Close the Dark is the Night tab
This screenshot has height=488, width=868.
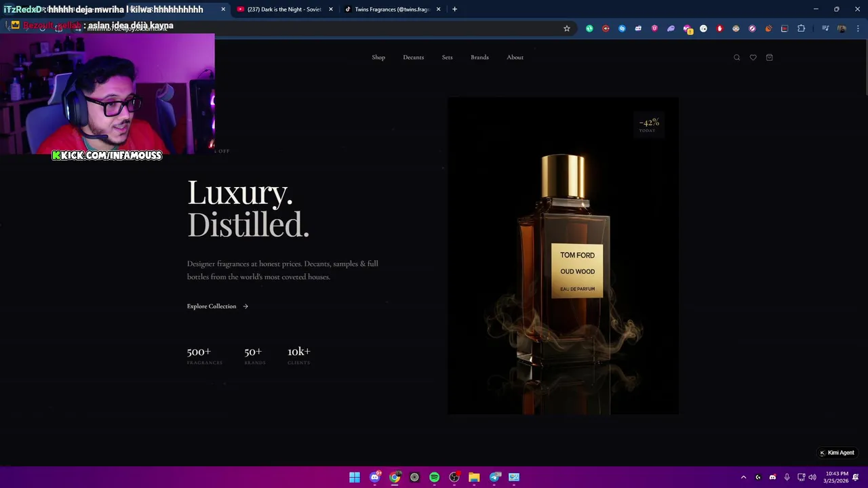tap(331, 9)
